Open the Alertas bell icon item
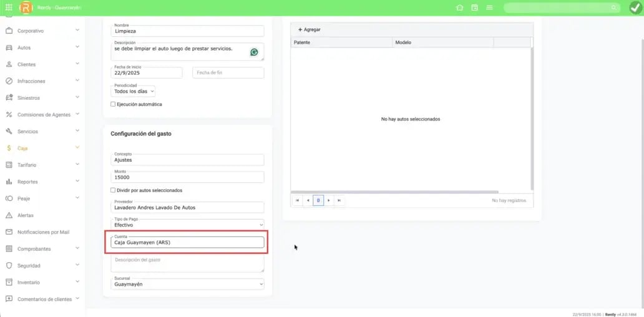Viewport: 644px width, 317px height. click(x=26, y=215)
